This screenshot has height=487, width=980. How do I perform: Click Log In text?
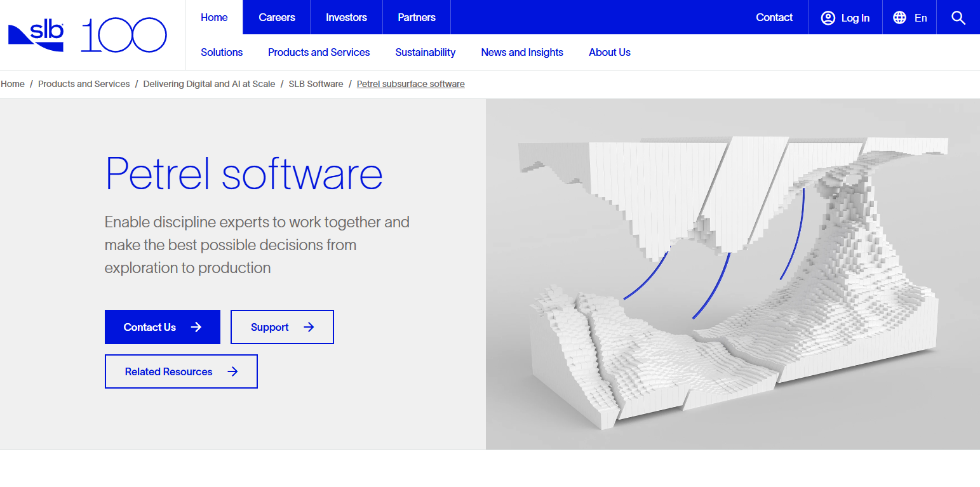[856, 18]
